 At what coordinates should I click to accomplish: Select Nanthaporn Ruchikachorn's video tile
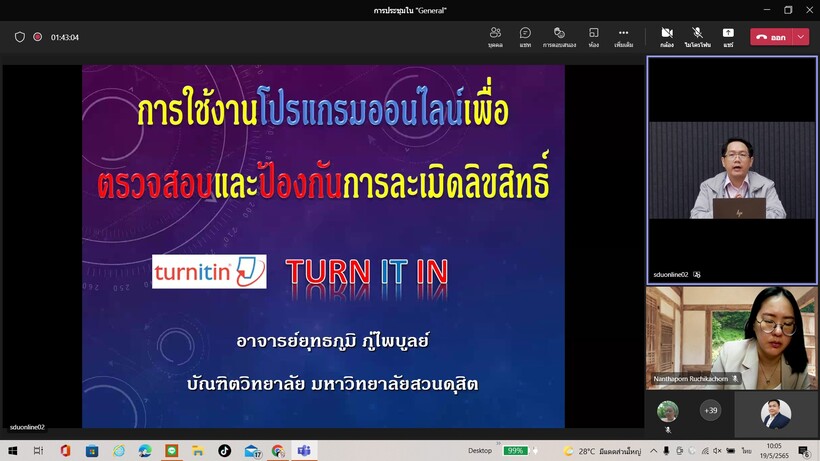click(x=731, y=338)
